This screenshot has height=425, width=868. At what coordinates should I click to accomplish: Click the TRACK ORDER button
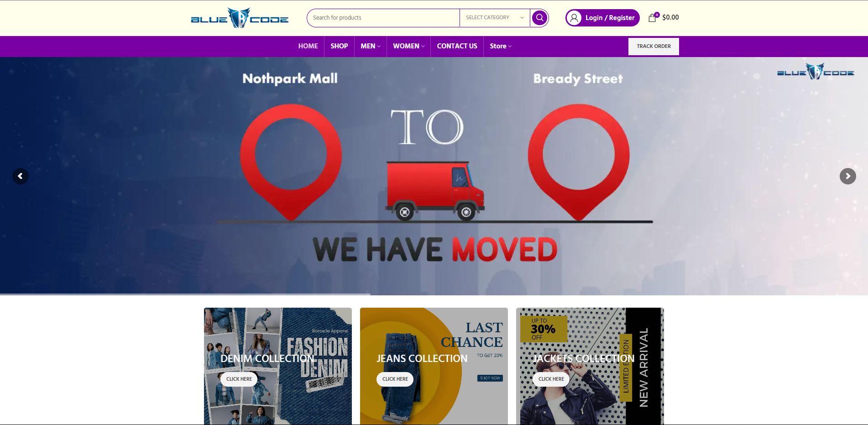[x=654, y=47]
